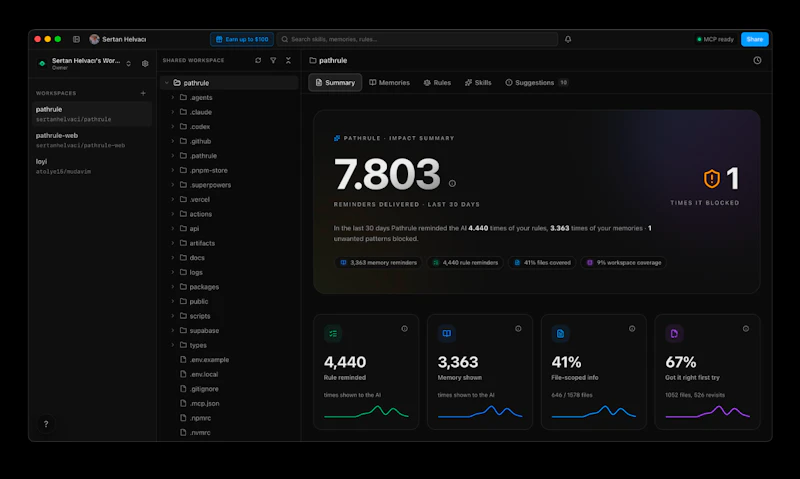Open the .nvmrc file
The width and height of the screenshot is (800, 479).
[x=229, y=432]
